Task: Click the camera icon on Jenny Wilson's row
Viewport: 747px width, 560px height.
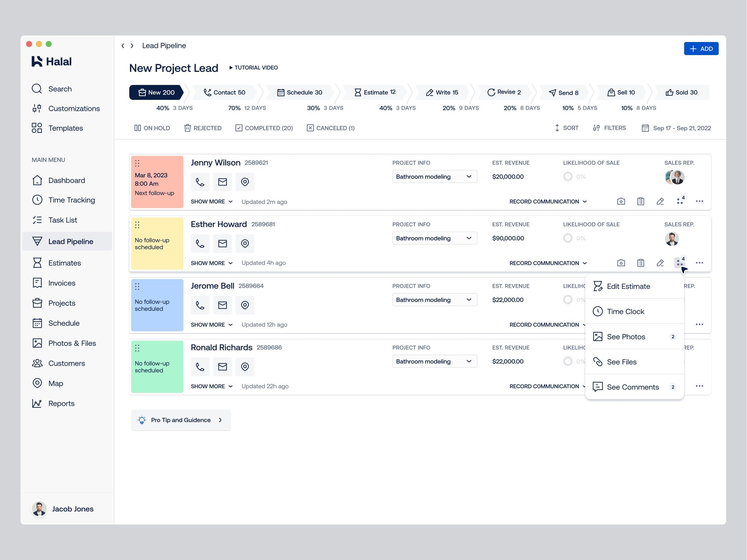Action: 621,201
